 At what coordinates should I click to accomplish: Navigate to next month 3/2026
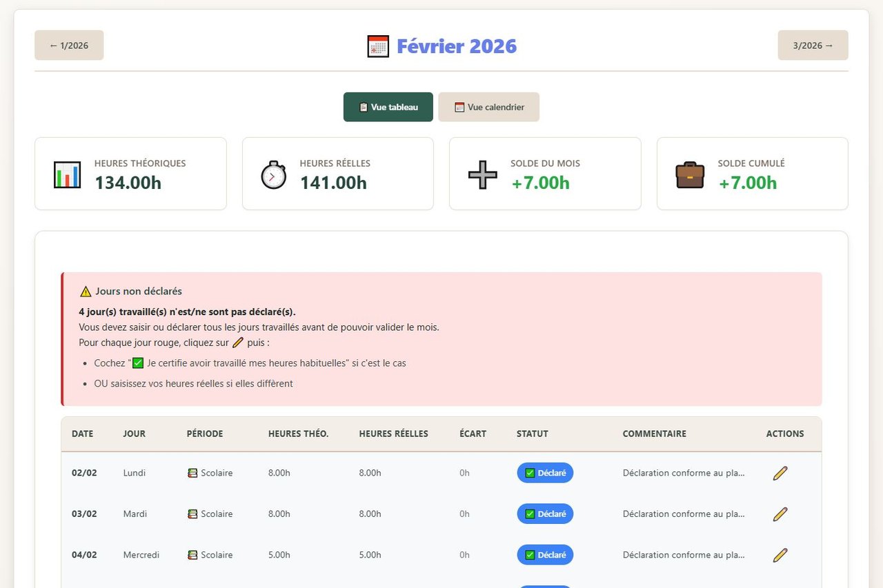813,45
